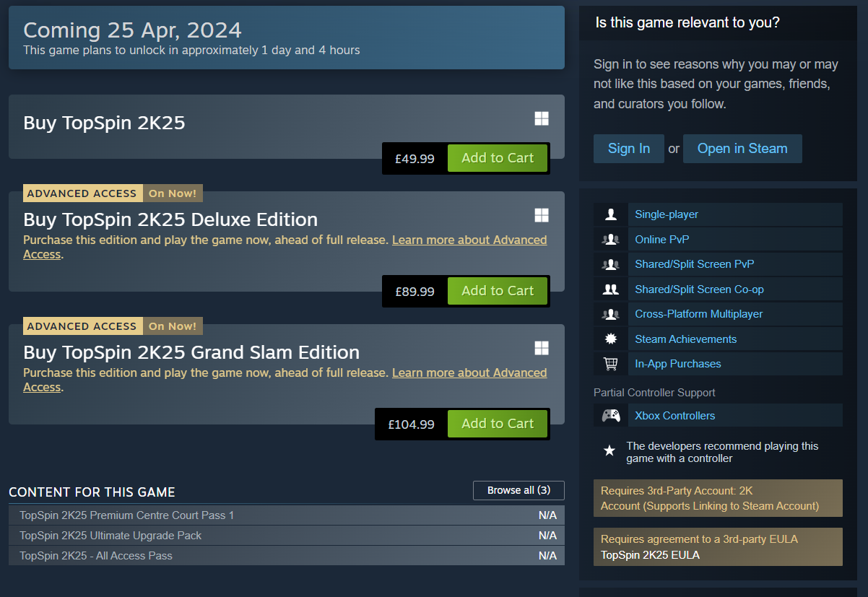Click the Xbox Controllers gamepad icon
Viewport: 868px width, 597px height.
point(611,416)
